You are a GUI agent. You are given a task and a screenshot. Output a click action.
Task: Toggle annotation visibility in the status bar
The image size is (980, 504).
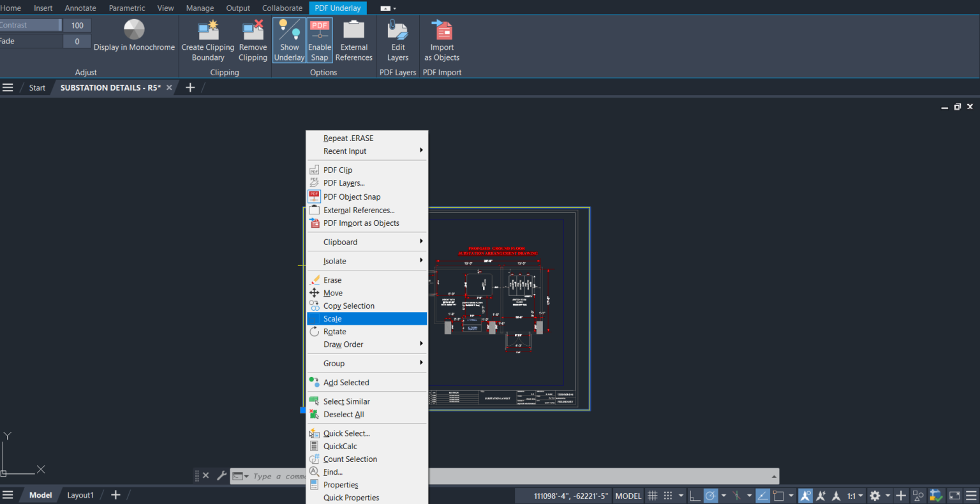click(805, 496)
